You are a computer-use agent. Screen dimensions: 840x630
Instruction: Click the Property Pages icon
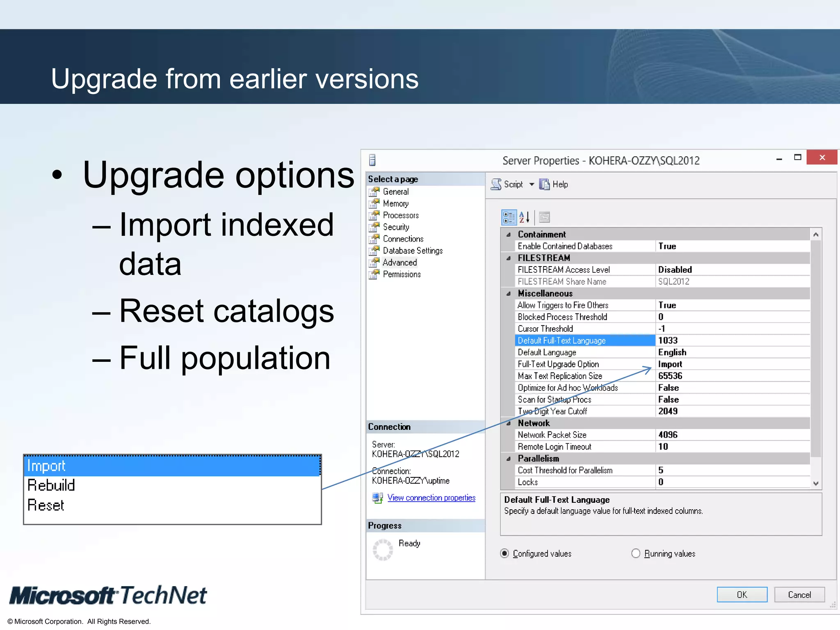point(544,217)
